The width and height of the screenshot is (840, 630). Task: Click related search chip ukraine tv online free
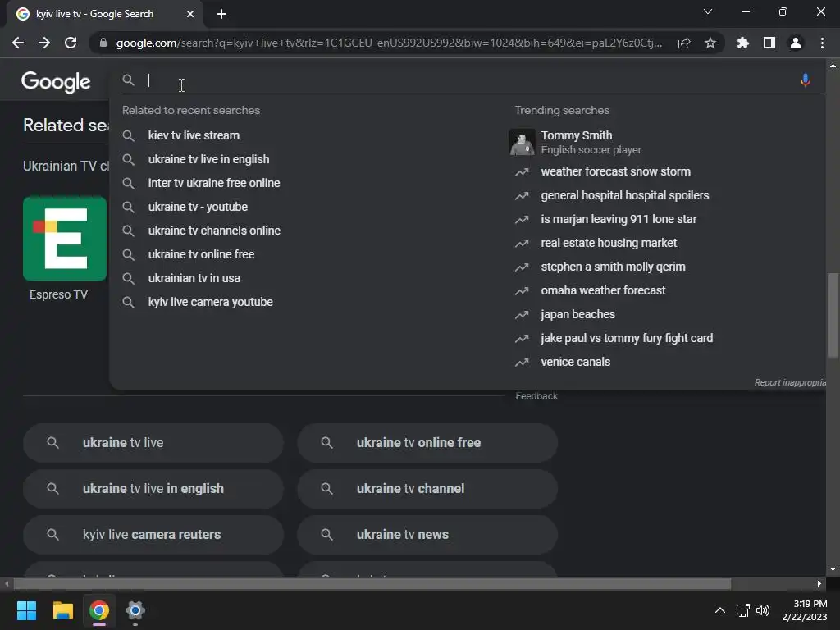pyautogui.click(x=427, y=443)
